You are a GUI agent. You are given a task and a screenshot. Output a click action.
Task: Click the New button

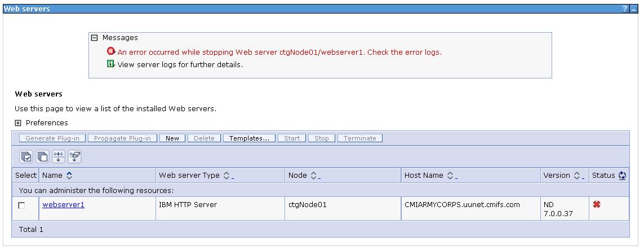pyautogui.click(x=172, y=138)
